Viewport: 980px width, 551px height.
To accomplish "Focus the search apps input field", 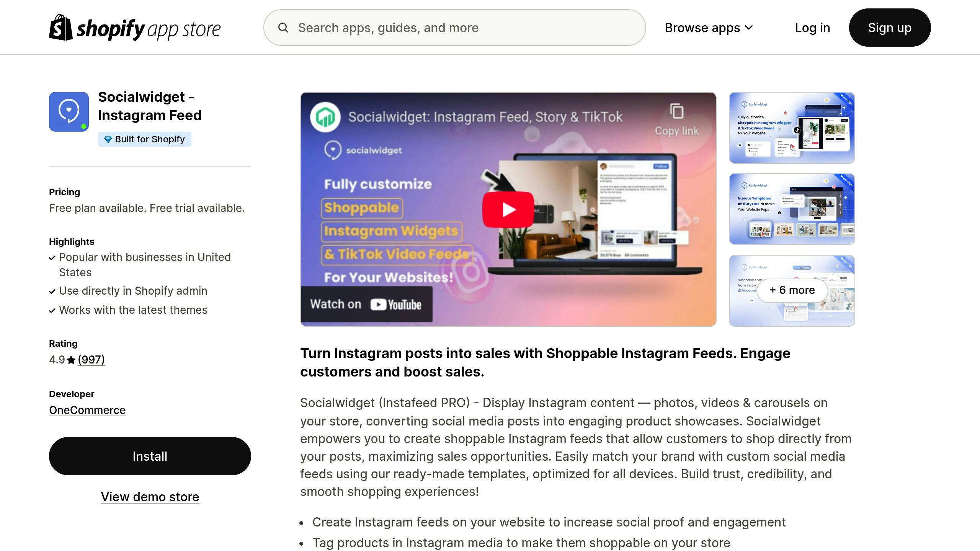I will 454,28.
